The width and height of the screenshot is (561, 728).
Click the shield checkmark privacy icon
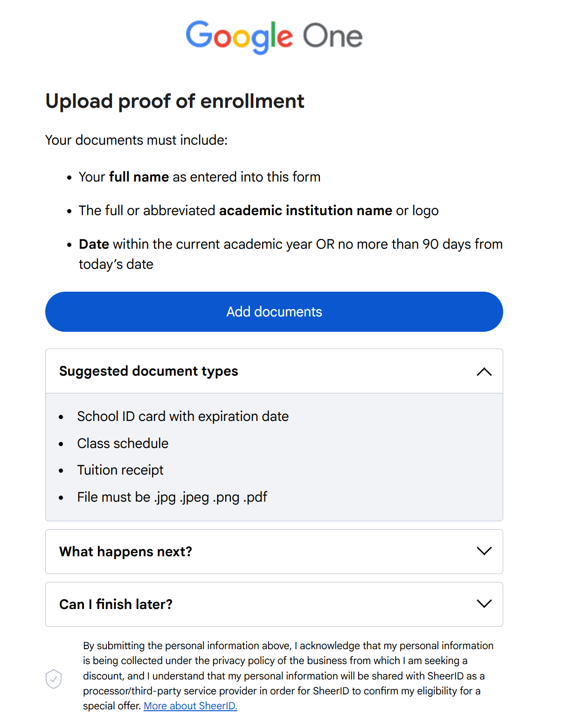(54, 679)
